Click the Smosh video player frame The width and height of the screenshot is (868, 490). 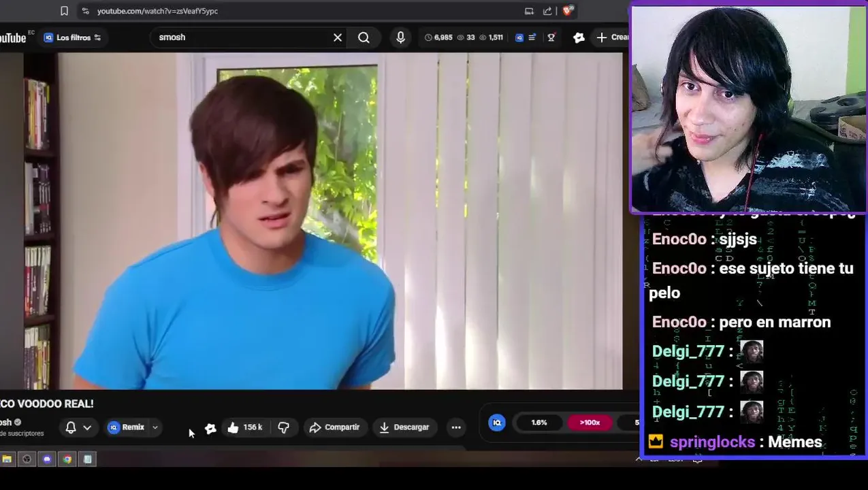pyautogui.click(x=311, y=220)
